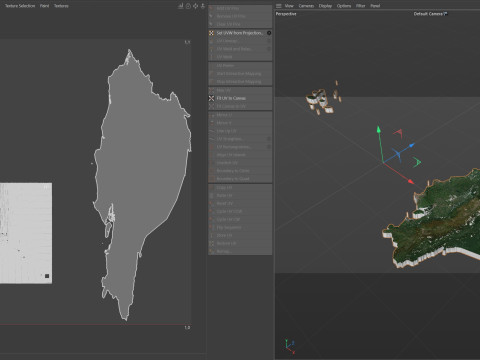
Task: Choose Paste UV command
Action: 240,195
